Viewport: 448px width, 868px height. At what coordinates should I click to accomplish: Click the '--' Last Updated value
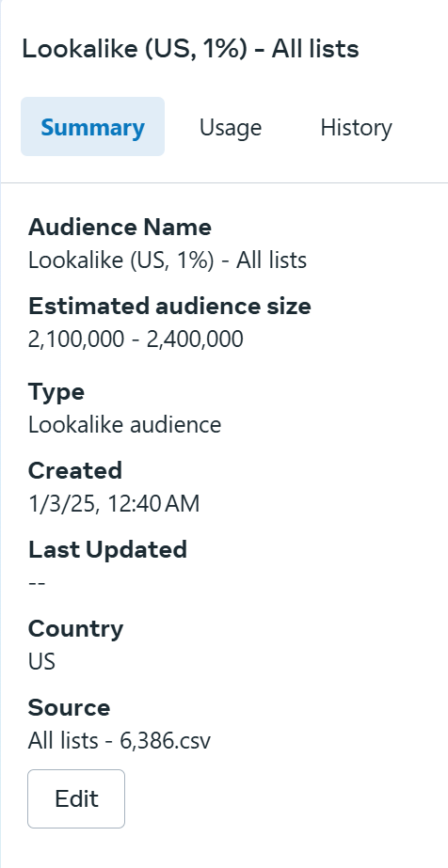click(37, 583)
